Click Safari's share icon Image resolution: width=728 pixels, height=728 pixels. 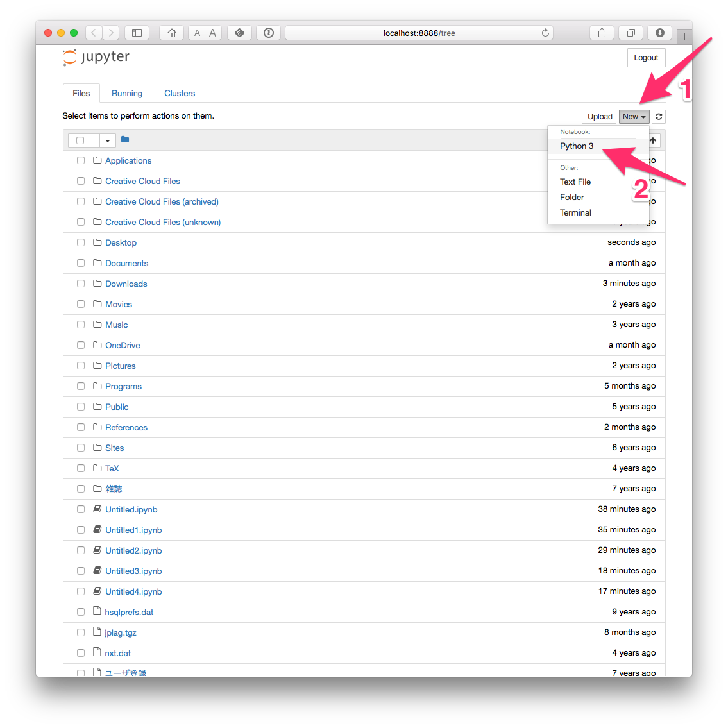click(x=601, y=32)
